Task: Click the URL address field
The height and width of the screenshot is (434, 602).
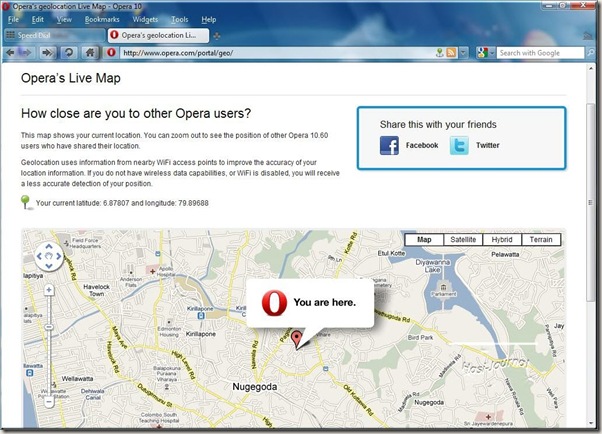Action: [x=276, y=53]
